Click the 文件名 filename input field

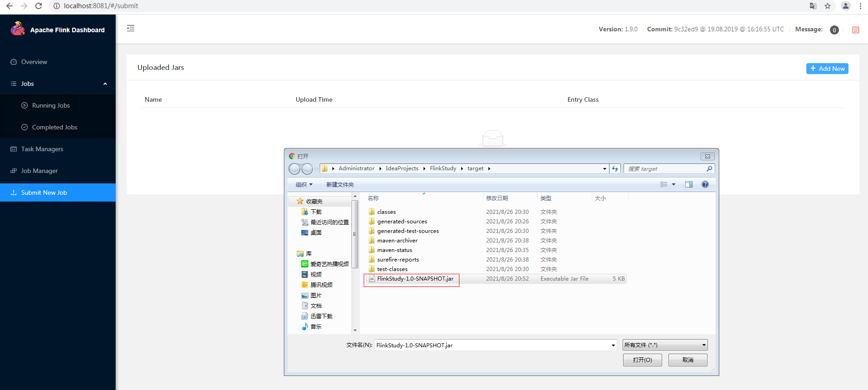[x=492, y=345]
